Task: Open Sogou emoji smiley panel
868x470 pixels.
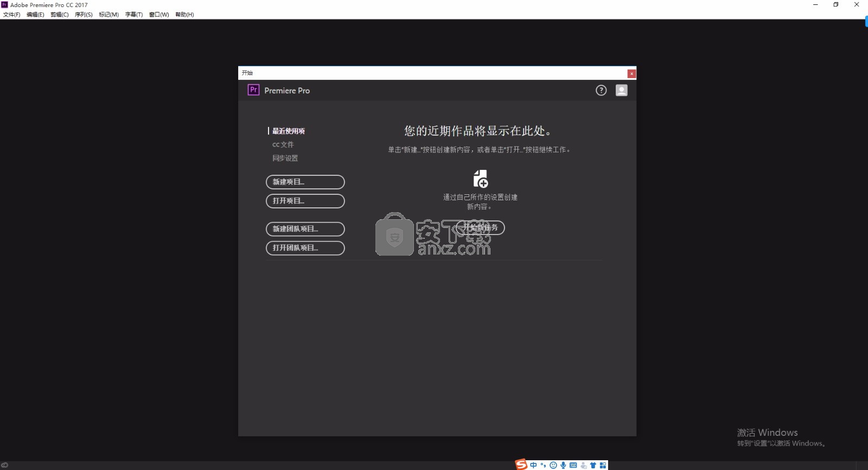Action: [553, 465]
